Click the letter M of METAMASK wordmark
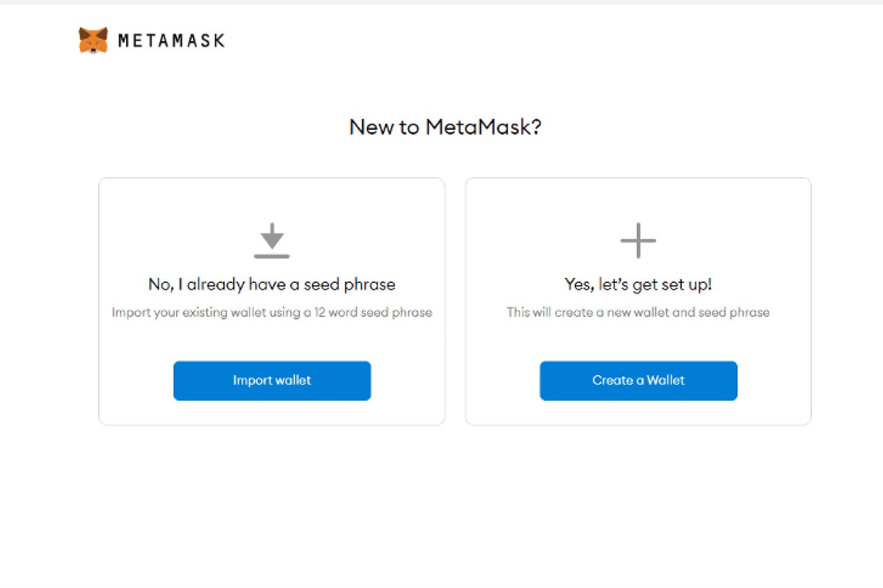The width and height of the screenshot is (883, 588). coord(124,41)
